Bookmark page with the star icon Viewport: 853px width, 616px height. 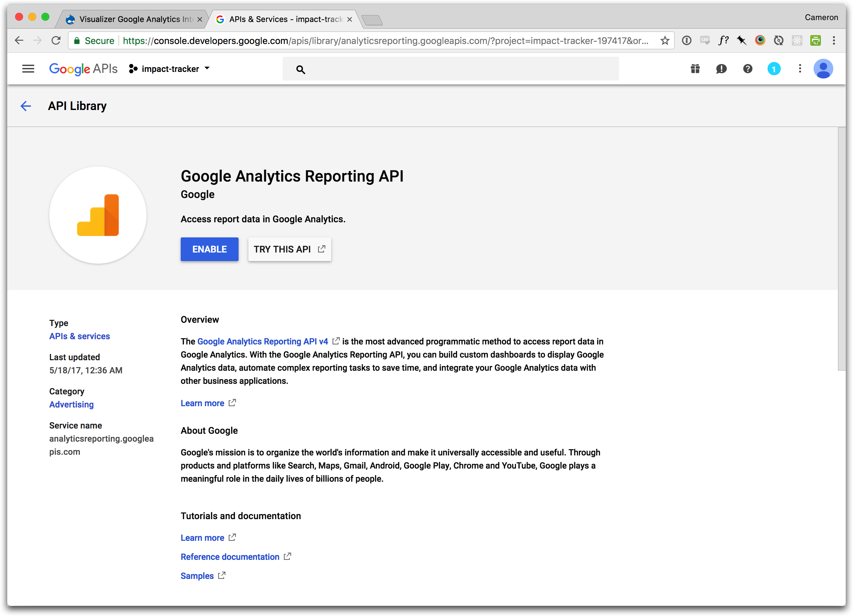coord(665,41)
